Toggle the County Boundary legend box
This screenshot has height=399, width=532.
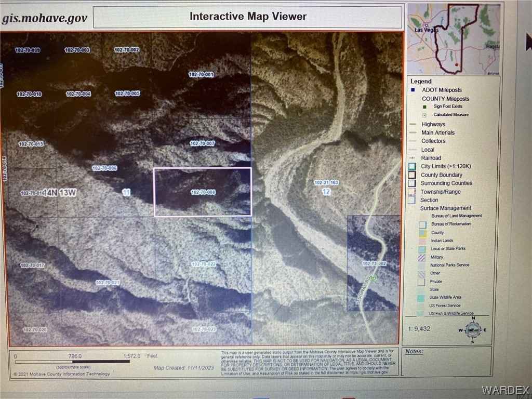[413, 175]
